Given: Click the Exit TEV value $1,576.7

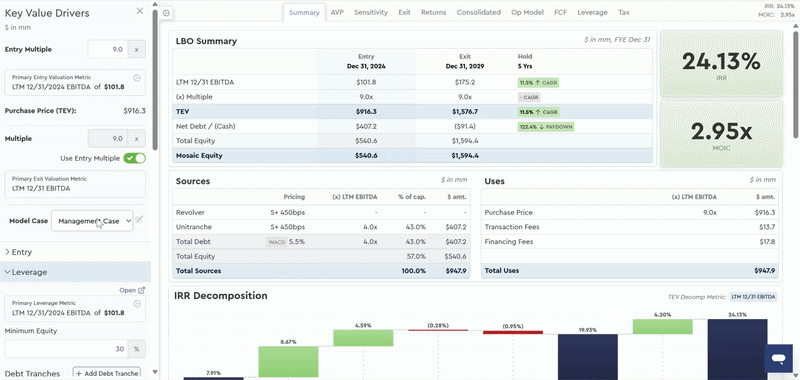Looking at the screenshot, I should [x=465, y=112].
